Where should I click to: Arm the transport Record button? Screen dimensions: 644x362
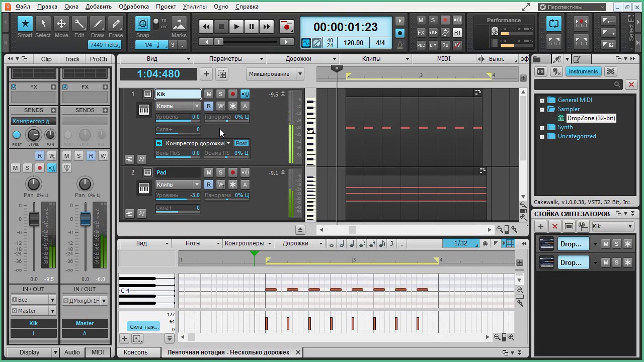click(286, 27)
